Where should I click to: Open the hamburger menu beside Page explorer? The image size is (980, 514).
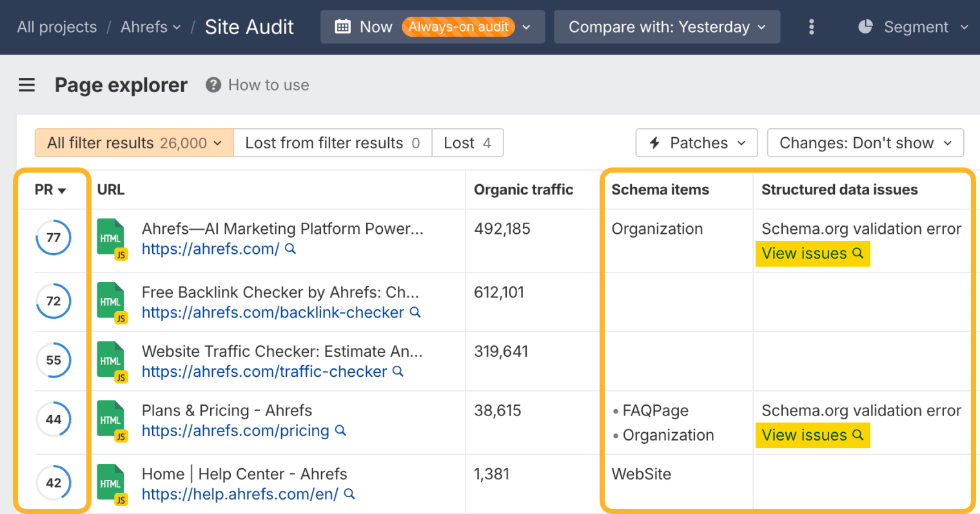[x=26, y=85]
